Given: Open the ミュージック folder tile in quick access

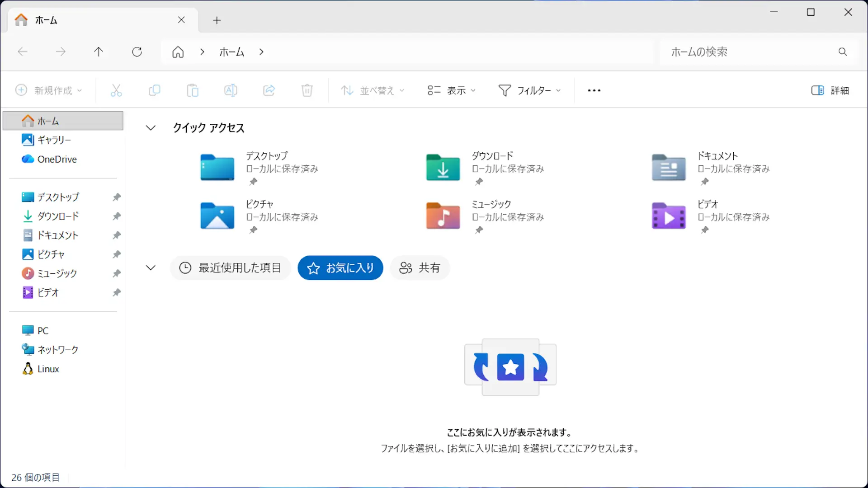Looking at the screenshot, I should (486, 217).
